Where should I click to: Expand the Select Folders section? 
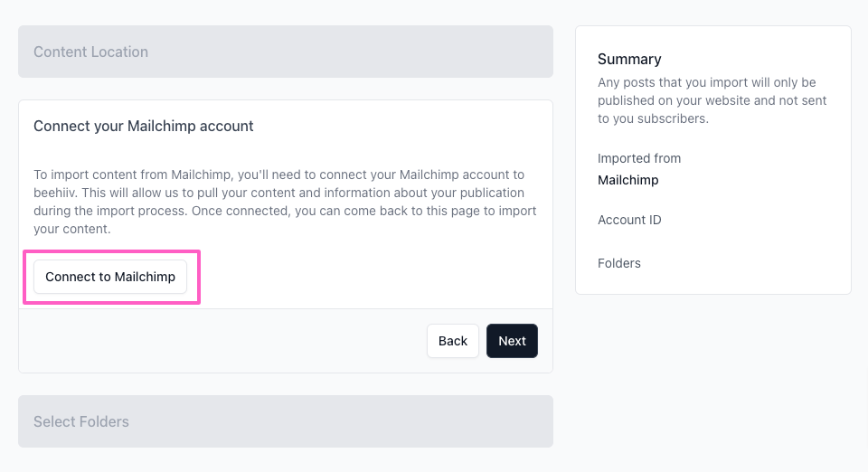tap(286, 421)
